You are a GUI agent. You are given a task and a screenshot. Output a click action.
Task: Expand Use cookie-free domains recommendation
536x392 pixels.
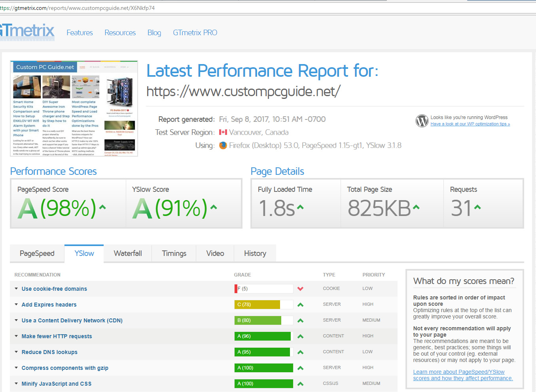[x=16, y=289]
